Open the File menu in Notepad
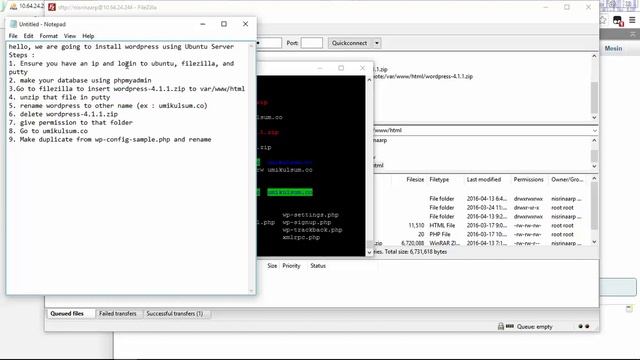The width and height of the screenshot is (640, 360). (13, 36)
